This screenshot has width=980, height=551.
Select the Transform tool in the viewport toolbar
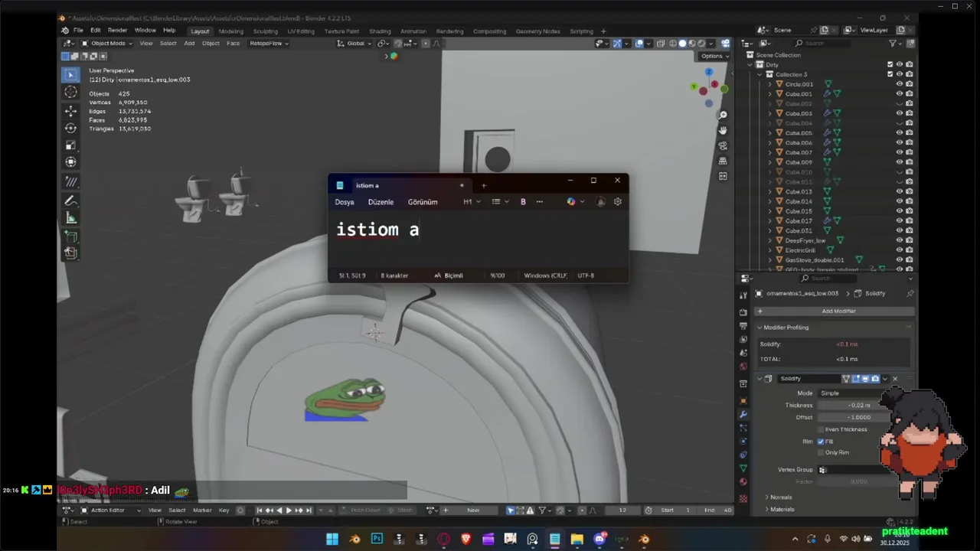pyautogui.click(x=70, y=161)
